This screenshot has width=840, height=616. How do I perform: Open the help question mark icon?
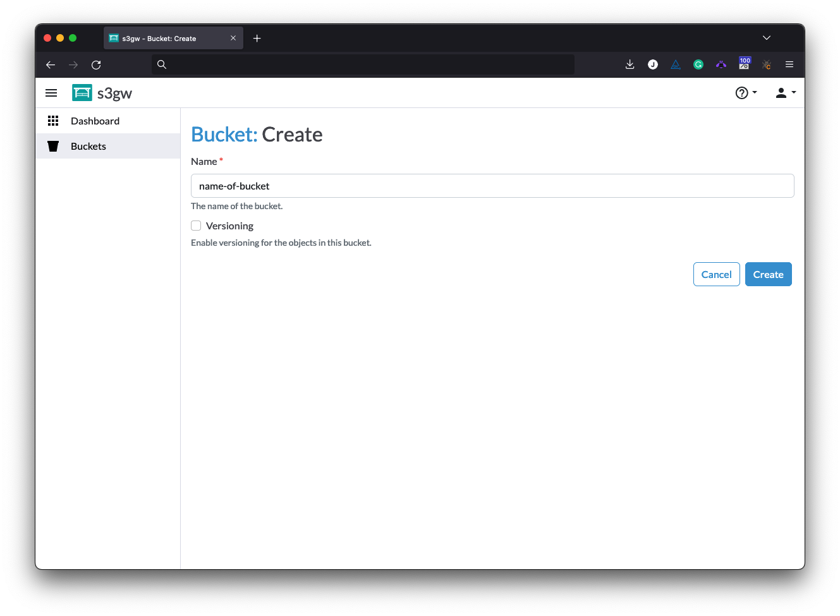coord(741,93)
